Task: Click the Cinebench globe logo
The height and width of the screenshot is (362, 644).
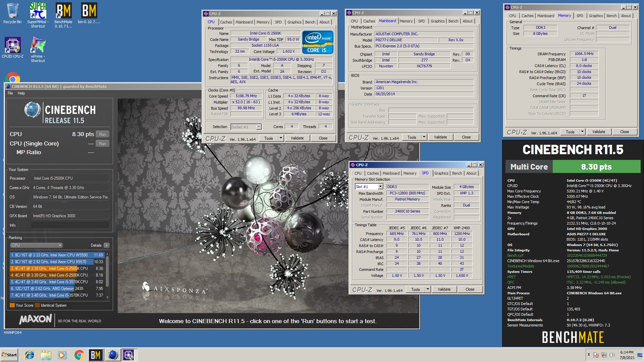Action: coord(33,110)
